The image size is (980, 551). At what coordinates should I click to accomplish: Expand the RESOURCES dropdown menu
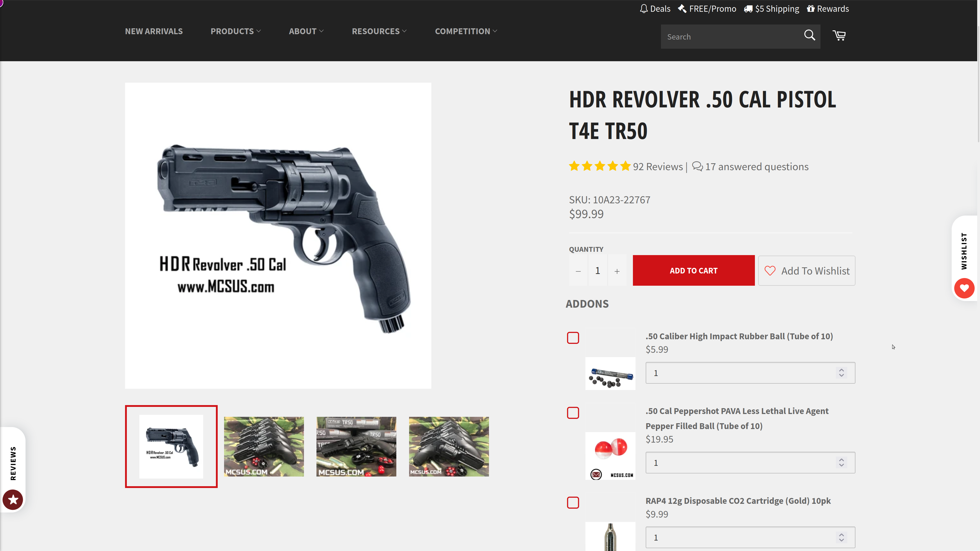(379, 31)
